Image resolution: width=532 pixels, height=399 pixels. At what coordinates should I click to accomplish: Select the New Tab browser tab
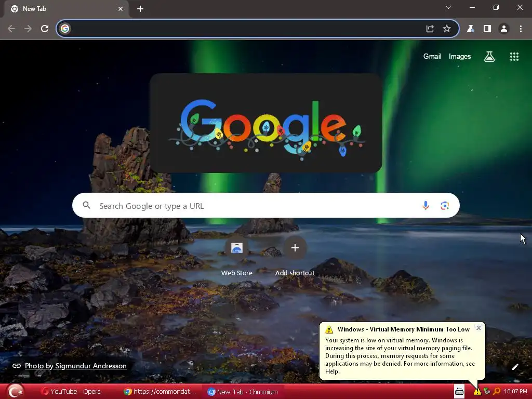tap(66, 9)
